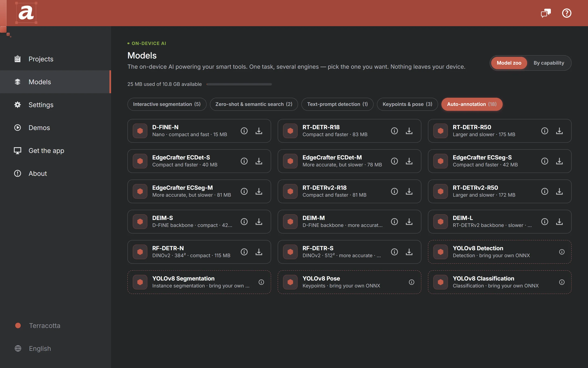
Task: Open Models in the sidebar
Action: point(55,82)
